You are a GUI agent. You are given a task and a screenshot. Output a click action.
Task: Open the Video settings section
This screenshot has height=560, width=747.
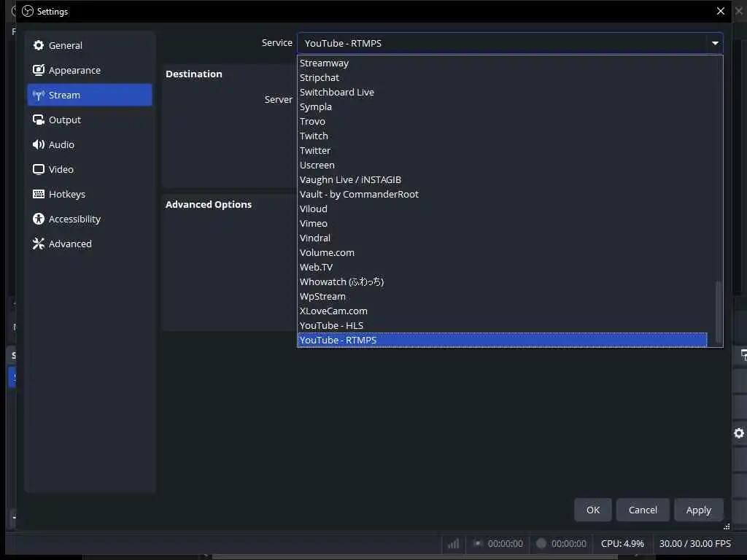pos(90,169)
